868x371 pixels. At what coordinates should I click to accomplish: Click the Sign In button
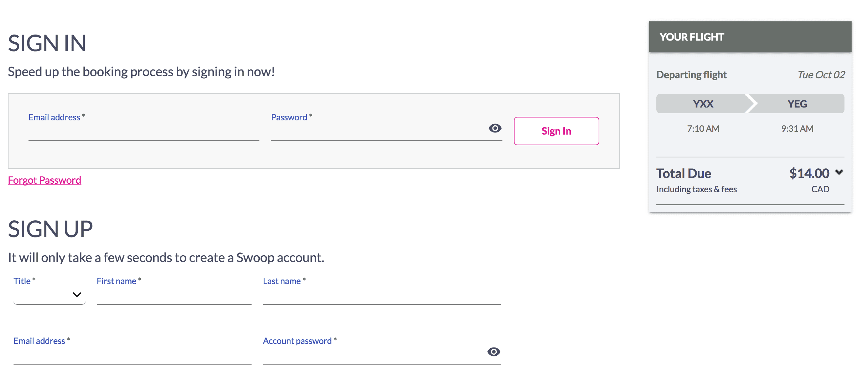coord(556,131)
